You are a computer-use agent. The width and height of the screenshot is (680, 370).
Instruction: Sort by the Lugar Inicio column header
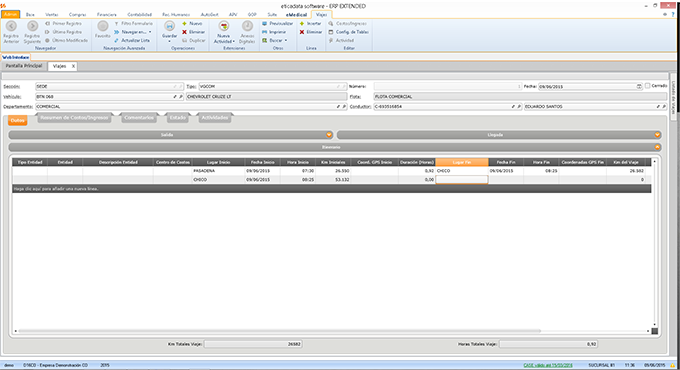click(218, 162)
